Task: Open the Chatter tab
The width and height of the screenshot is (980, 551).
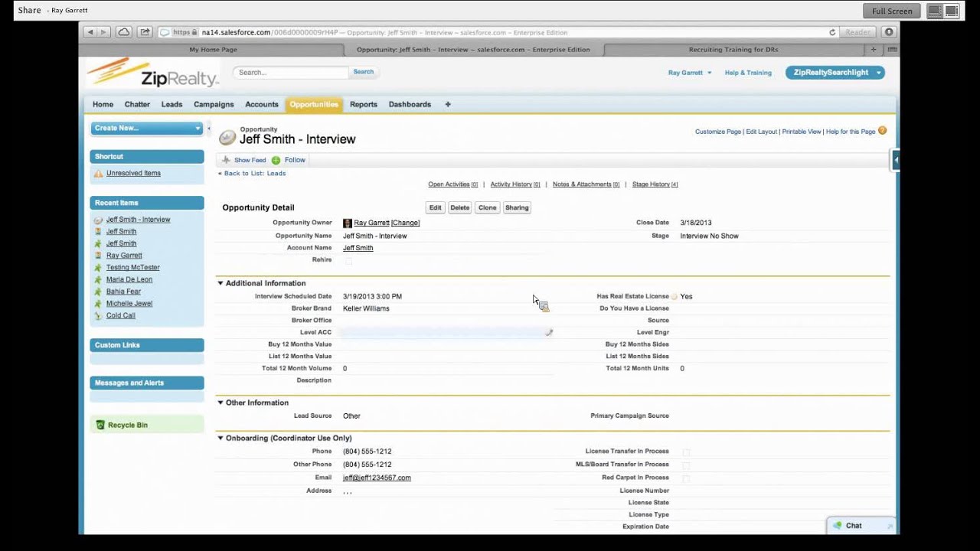Action: click(x=137, y=104)
